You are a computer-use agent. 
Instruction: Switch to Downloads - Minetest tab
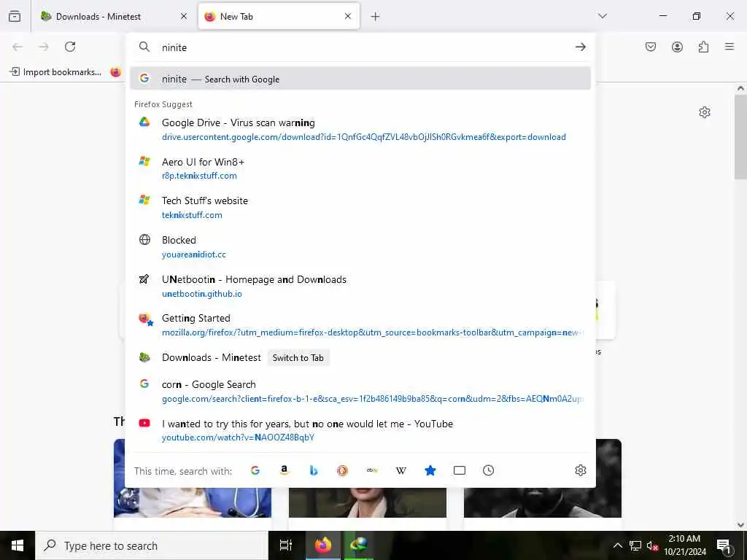tap(114, 16)
